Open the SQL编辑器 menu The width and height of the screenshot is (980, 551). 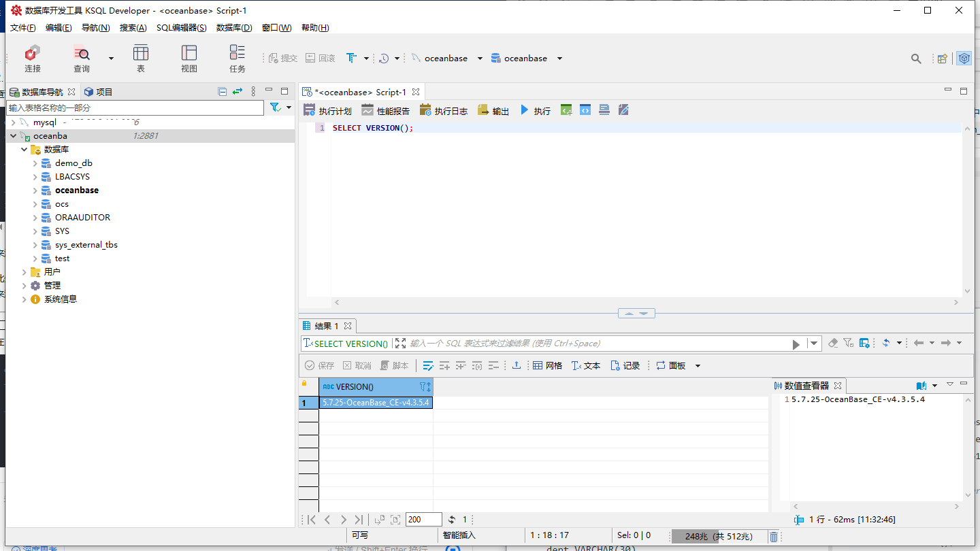181,28
